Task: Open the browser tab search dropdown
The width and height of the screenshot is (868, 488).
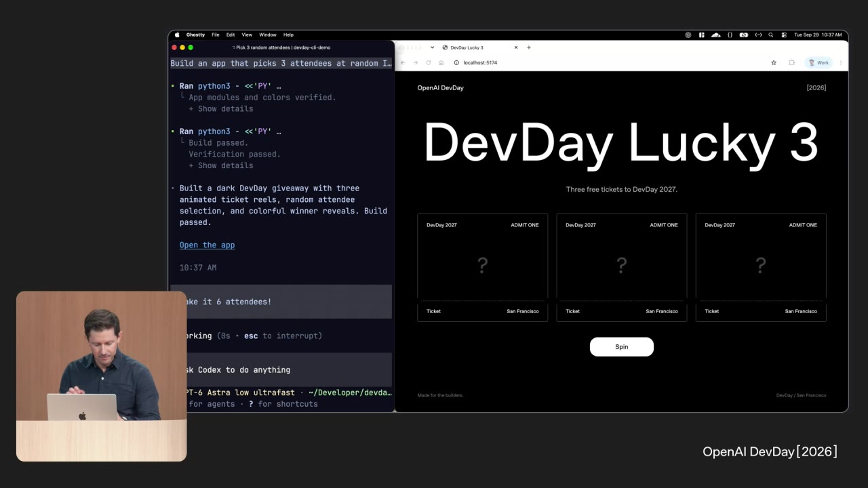Action: (432, 47)
